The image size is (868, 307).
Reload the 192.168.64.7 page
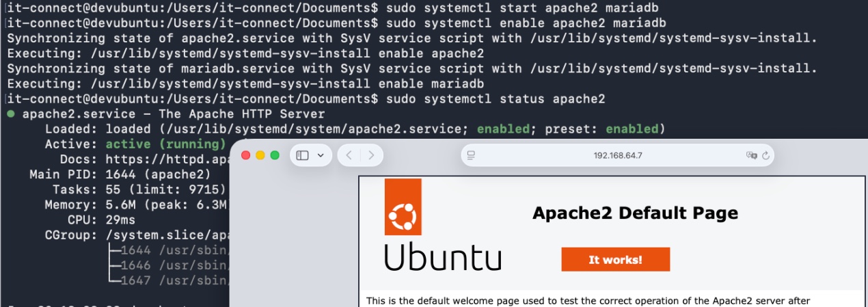click(x=766, y=155)
